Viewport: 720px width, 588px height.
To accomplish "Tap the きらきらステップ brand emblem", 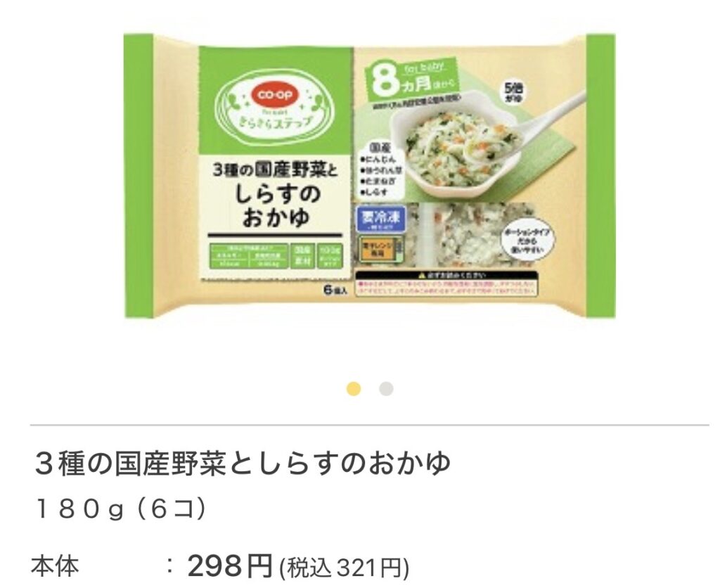I will [276, 107].
